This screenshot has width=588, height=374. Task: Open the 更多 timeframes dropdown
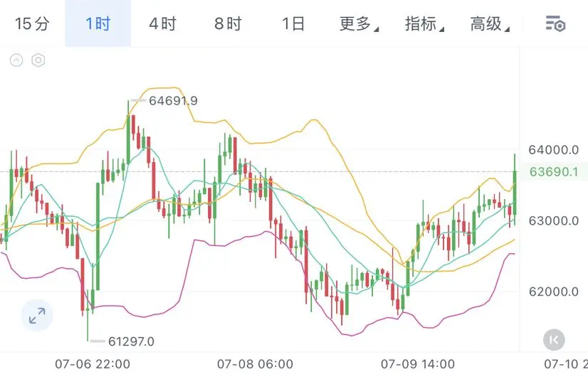[x=359, y=23]
